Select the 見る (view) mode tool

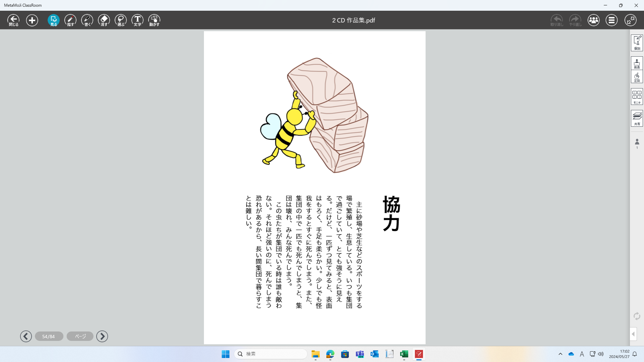click(x=54, y=20)
